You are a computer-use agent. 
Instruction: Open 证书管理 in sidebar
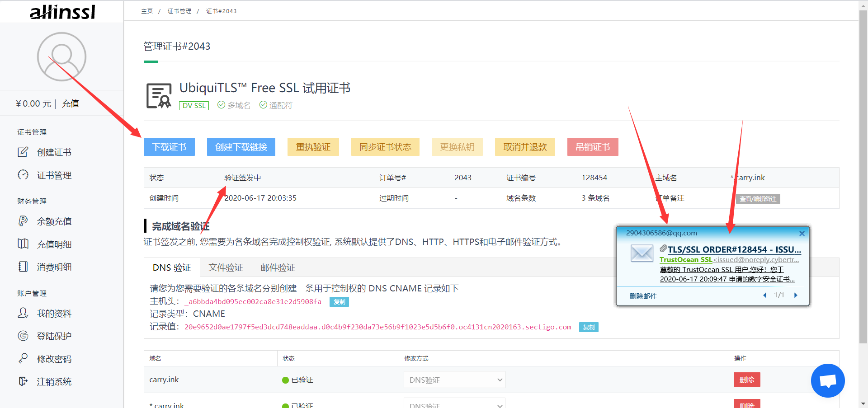(54, 175)
